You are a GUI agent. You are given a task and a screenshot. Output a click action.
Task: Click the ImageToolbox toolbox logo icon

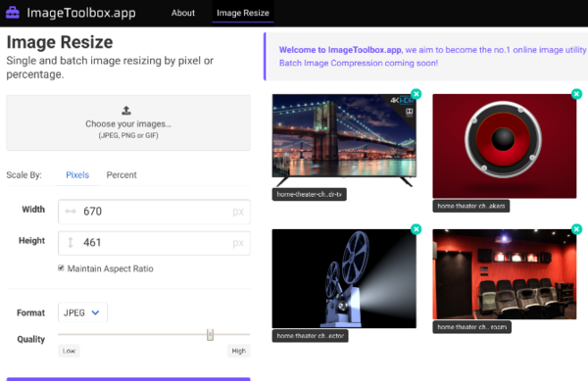(x=13, y=13)
